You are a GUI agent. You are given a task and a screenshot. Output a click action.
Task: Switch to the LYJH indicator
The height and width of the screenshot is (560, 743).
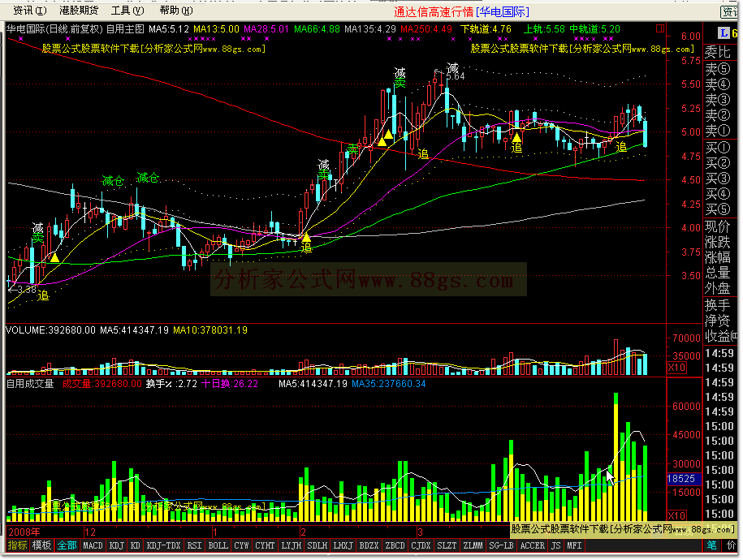click(291, 545)
